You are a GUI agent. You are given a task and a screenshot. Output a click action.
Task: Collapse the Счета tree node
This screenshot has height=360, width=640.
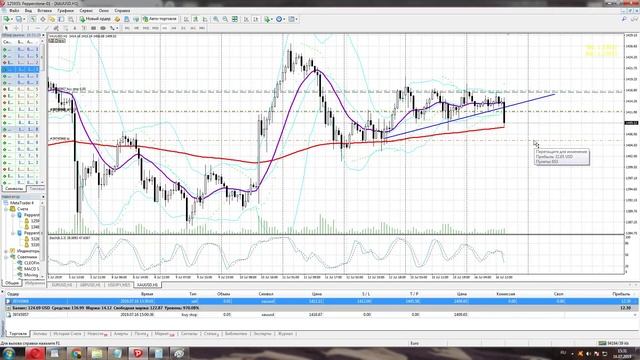point(6,209)
